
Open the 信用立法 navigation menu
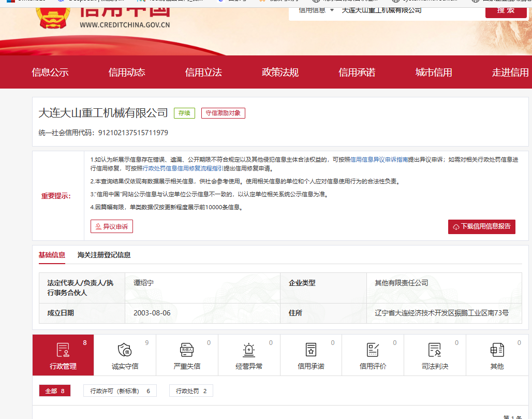click(203, 73)
